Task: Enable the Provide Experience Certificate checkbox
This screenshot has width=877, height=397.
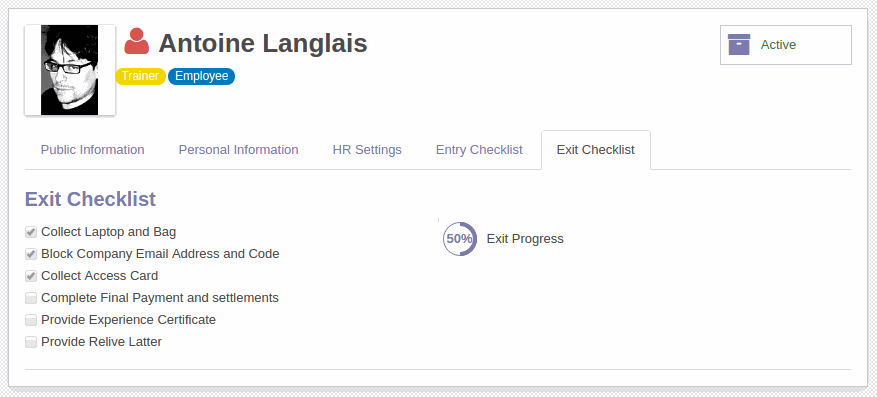Action: [31, 320]
